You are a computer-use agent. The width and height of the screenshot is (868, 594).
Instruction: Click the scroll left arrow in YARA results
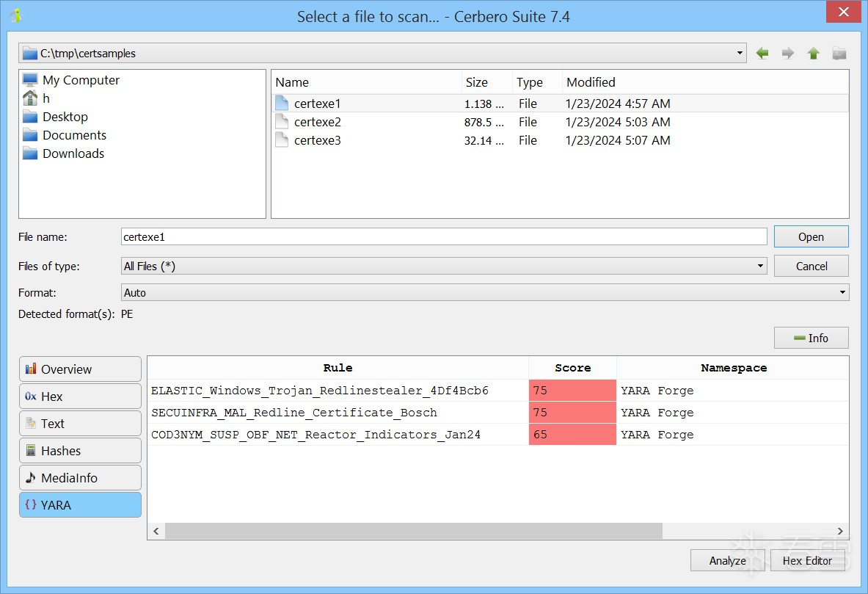156,531
